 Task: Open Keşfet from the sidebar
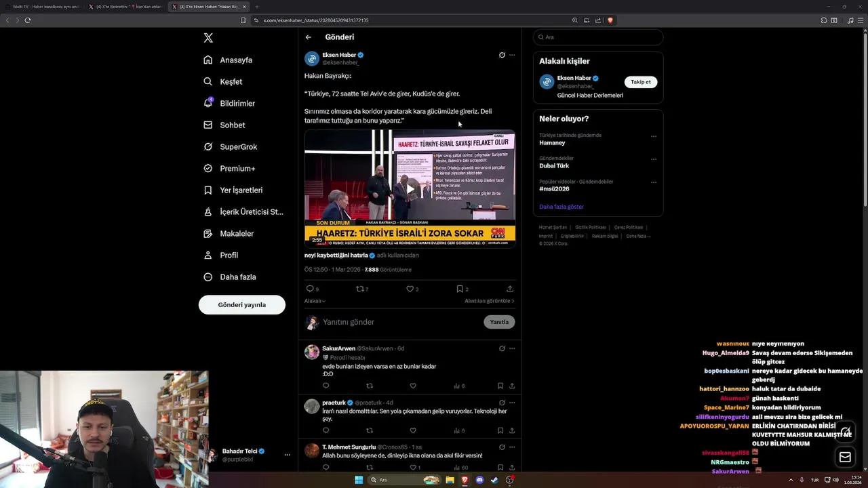[223, 81]
